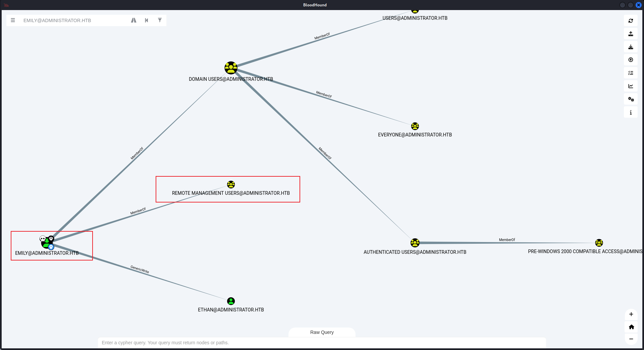The image size is (644, 350).
Task: Zoom out with the minus button
Action: point(631,339)
